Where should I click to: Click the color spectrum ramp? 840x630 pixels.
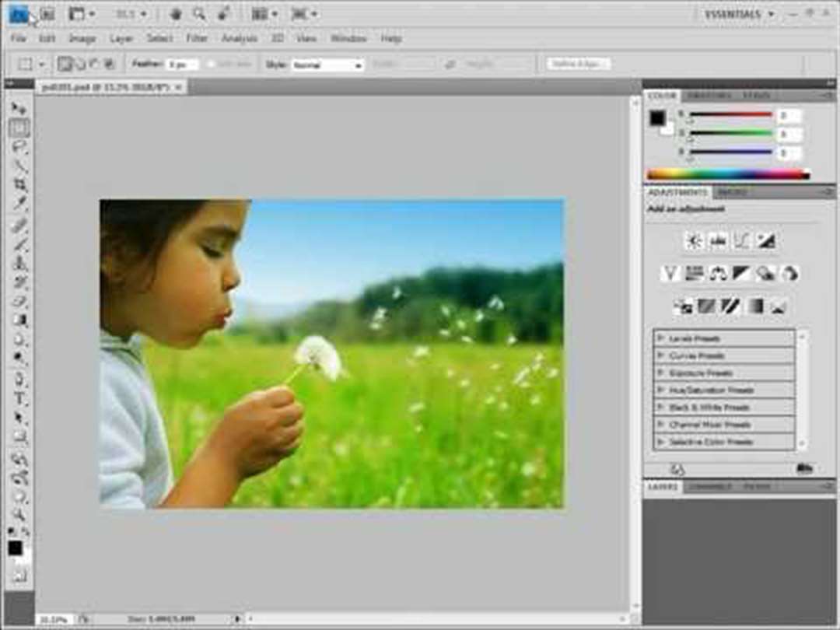pos(729,174)
